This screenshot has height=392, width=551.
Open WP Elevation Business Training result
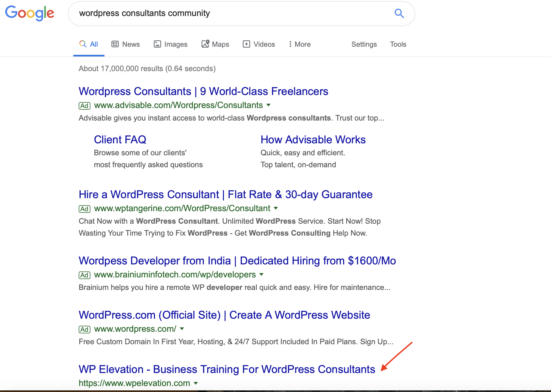coord(227,369)
